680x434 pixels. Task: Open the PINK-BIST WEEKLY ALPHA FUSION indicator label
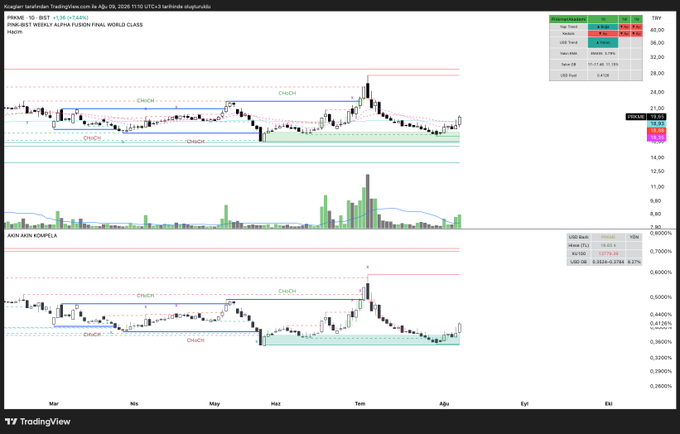[x=75, y=25]
